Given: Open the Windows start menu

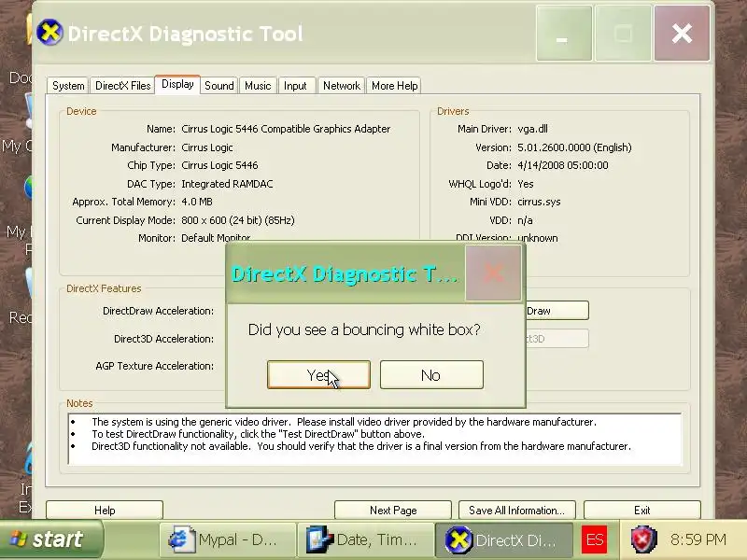Looking at the screenshot, I should [x=50, y=539].
